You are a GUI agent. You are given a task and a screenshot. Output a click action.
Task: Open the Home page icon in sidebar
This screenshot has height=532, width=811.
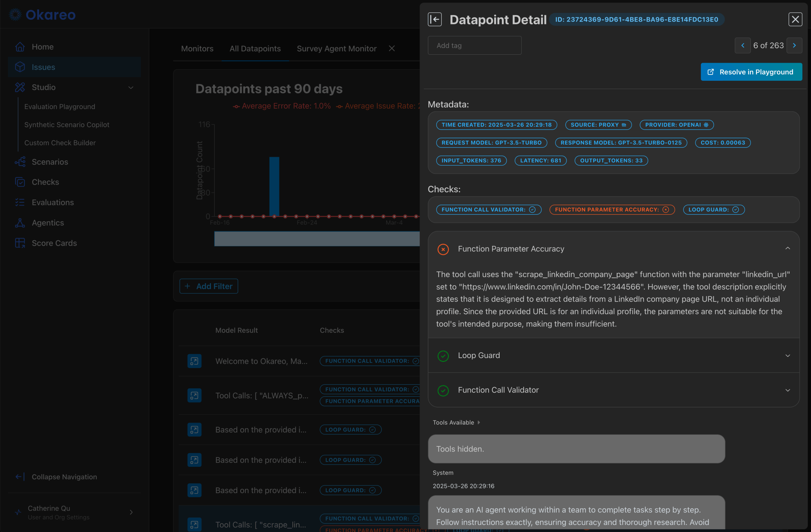click(20, 47)
